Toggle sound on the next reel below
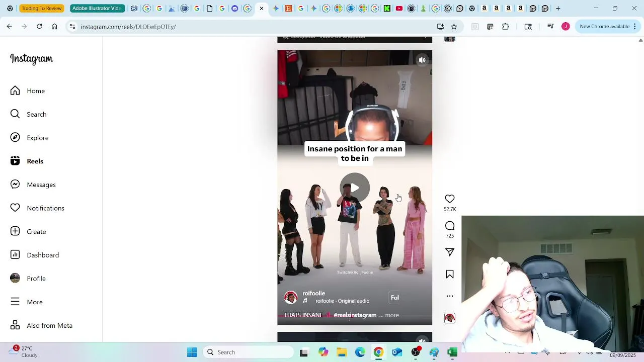 coord(422,340)
